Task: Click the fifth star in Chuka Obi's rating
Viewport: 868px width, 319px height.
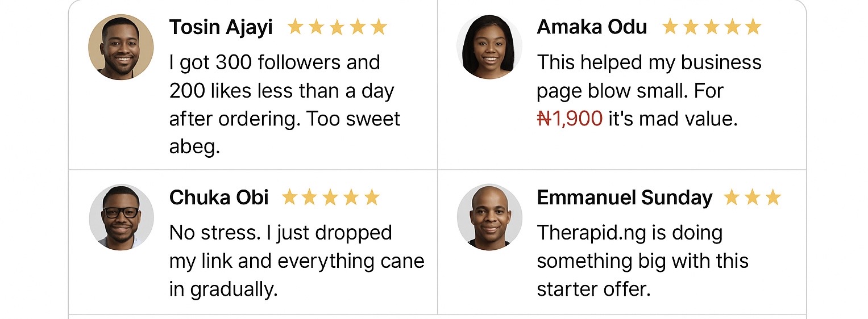Action: (372, 197)
